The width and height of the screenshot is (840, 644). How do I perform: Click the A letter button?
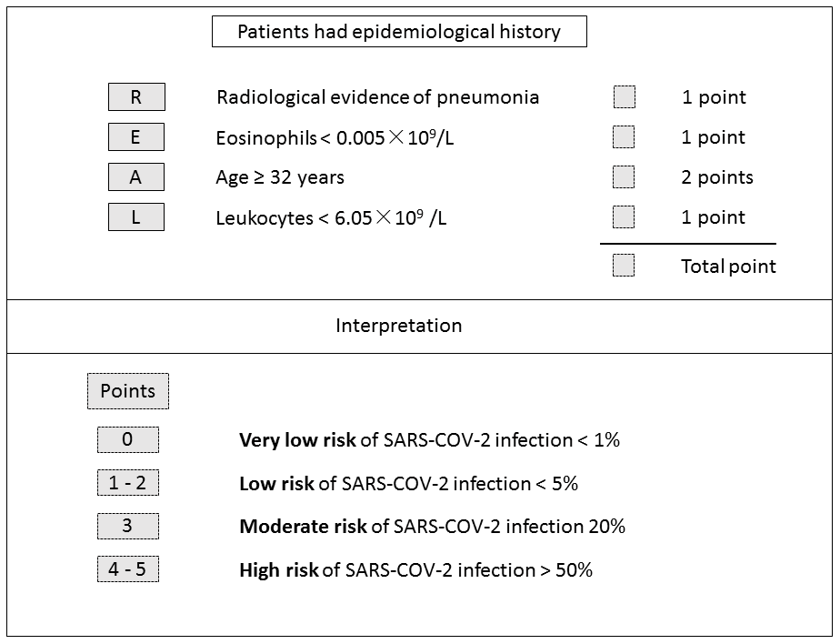click(136, 177)
